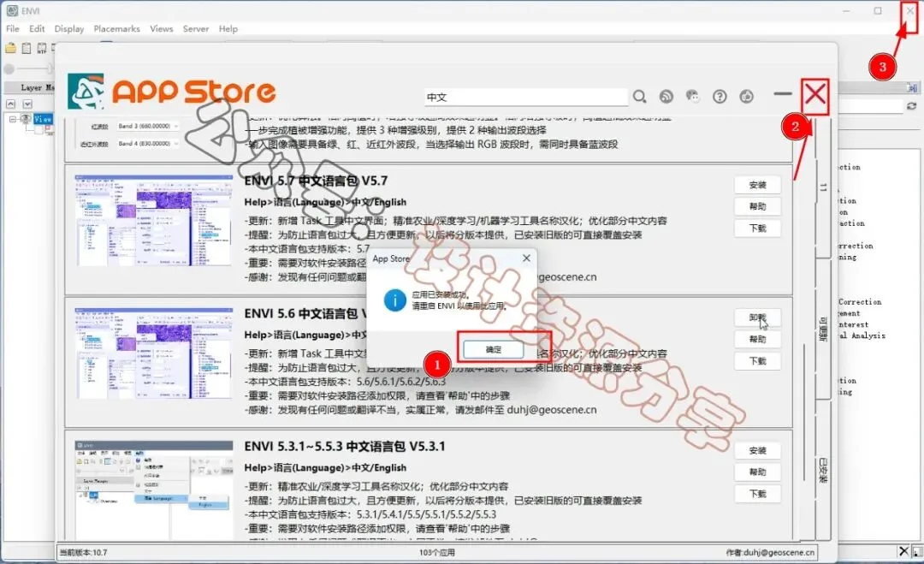Viewport: 924px width, 564px height.
Task: Click 下载 for ENVI 5.7 中文语言包
Action: [757, 228]
